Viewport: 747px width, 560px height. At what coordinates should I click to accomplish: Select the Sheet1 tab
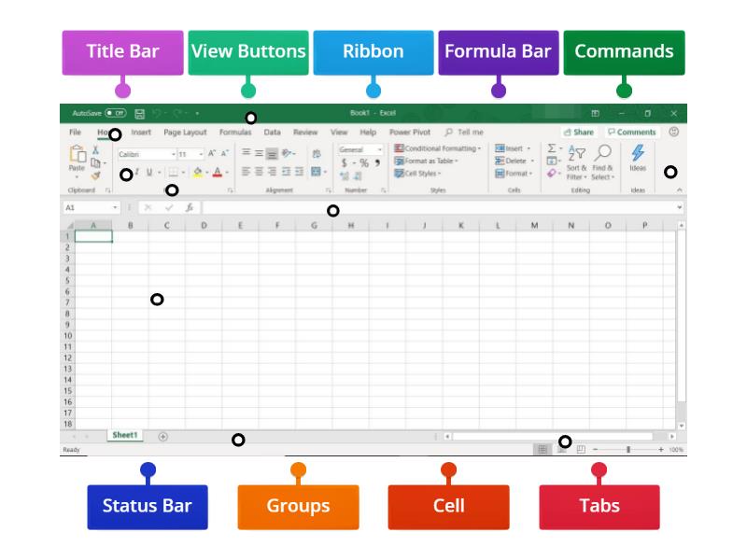pyautogui.click(x=124, y=432)
